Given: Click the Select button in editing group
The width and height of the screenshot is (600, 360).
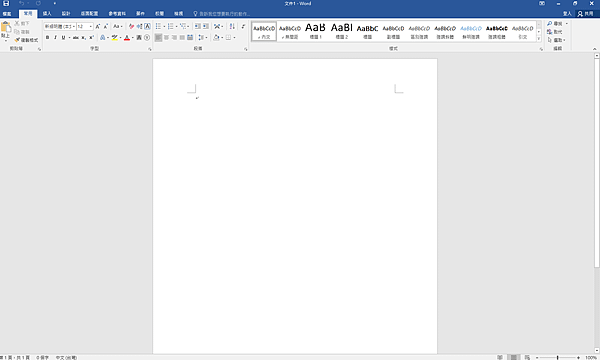Looking at the screenshot, I should pos(556,40).
